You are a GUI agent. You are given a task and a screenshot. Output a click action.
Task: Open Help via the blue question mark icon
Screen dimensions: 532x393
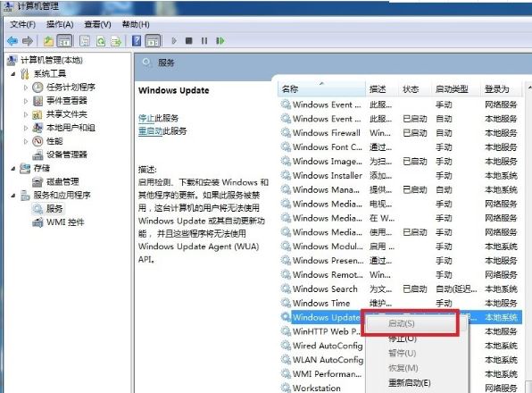click(137, 41)
